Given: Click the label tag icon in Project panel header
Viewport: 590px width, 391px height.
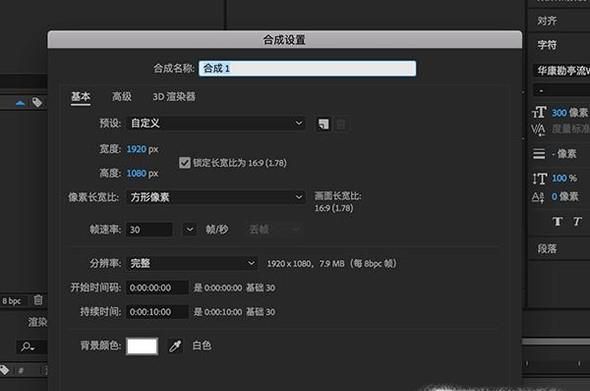Looking at the screenshot, I should (x=37, y=102).
